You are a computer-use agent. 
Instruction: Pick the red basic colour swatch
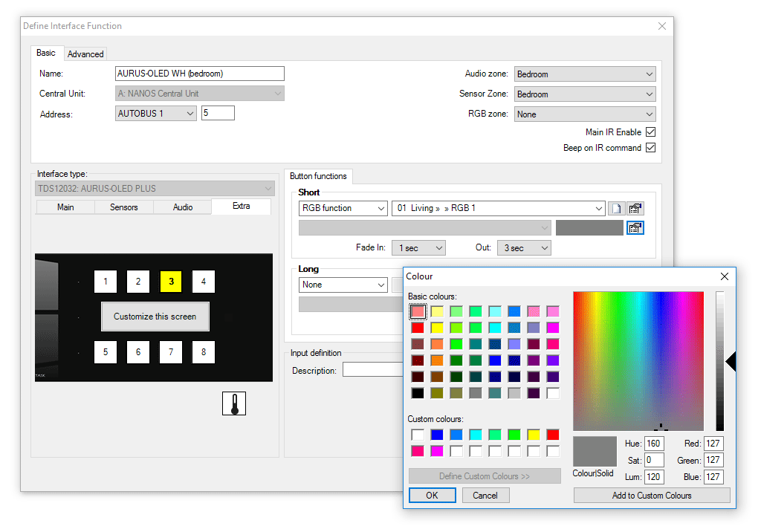[418, 328]
